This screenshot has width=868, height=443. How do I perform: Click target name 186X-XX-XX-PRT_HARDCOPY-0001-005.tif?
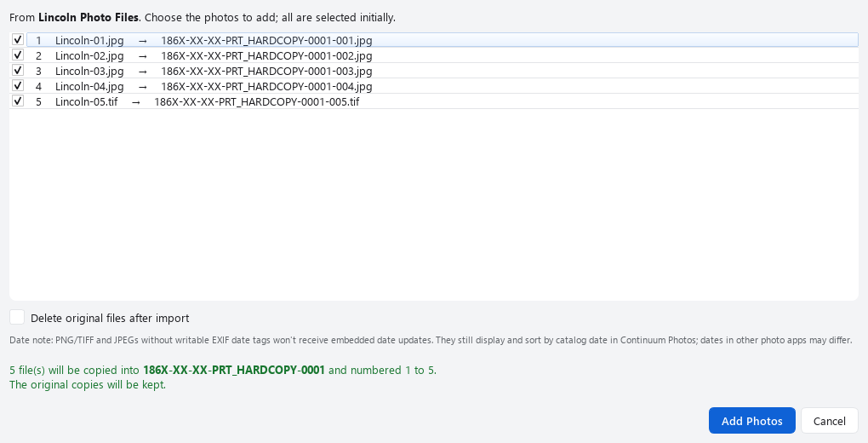(x=257, y=102)
